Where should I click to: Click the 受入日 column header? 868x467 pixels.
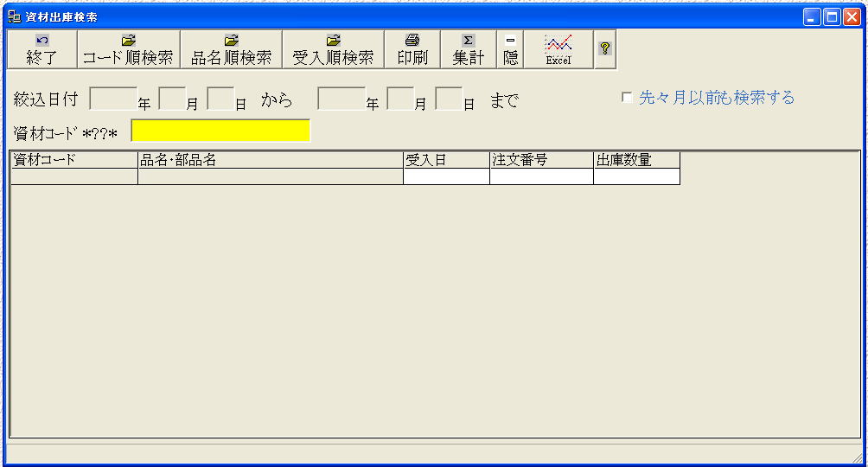447,160
